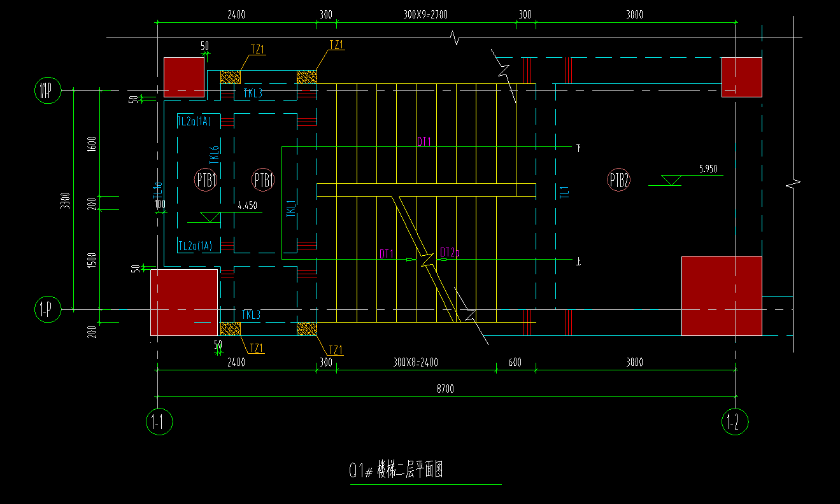Click the 4.450 elevation value

tap(247, 206)
